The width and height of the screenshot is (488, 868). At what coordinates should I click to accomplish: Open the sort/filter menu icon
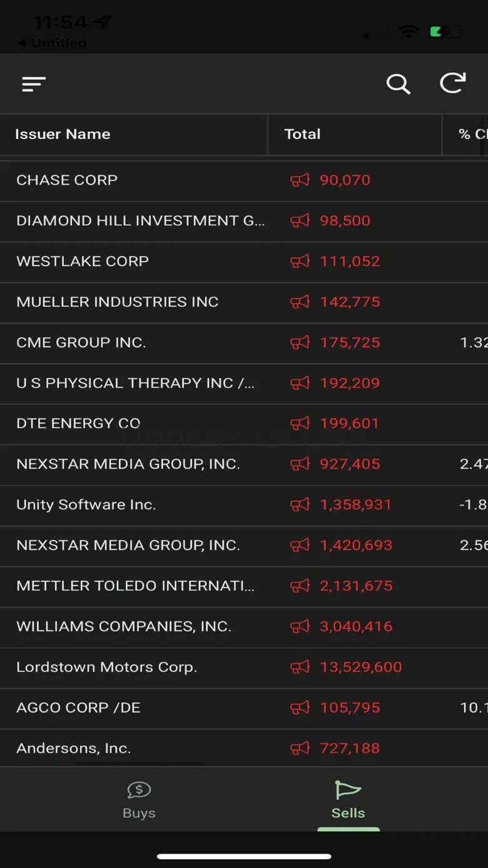(x=34, y=84)
